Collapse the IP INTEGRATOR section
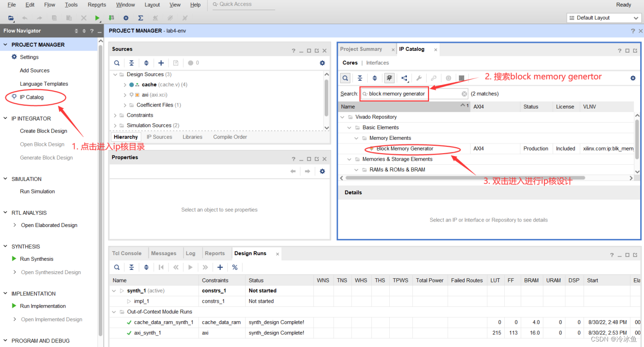Image resolution: width=644 pixels, height=347 pixels. coord(6,119)
